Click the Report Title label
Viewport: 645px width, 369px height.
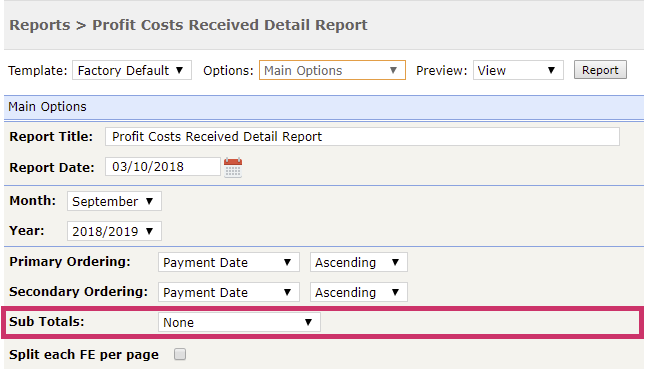coord(51,137)
